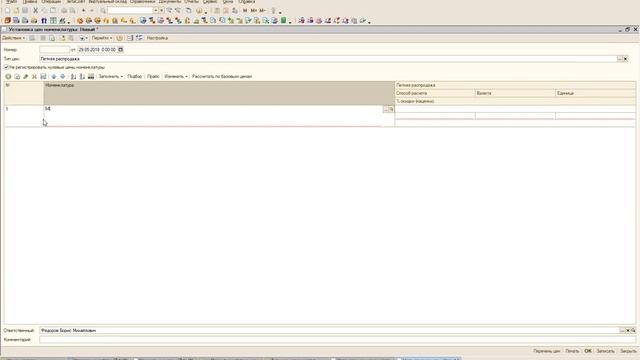This screenshot has height=360, width=640.
Task: Click the Настройка button
Action: tap(157, 38)
